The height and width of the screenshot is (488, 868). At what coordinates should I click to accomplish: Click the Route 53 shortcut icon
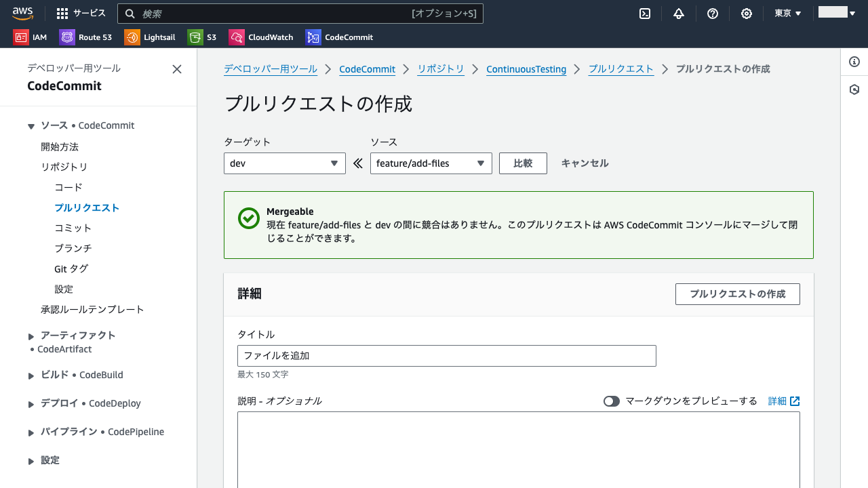tap(67, 37)
